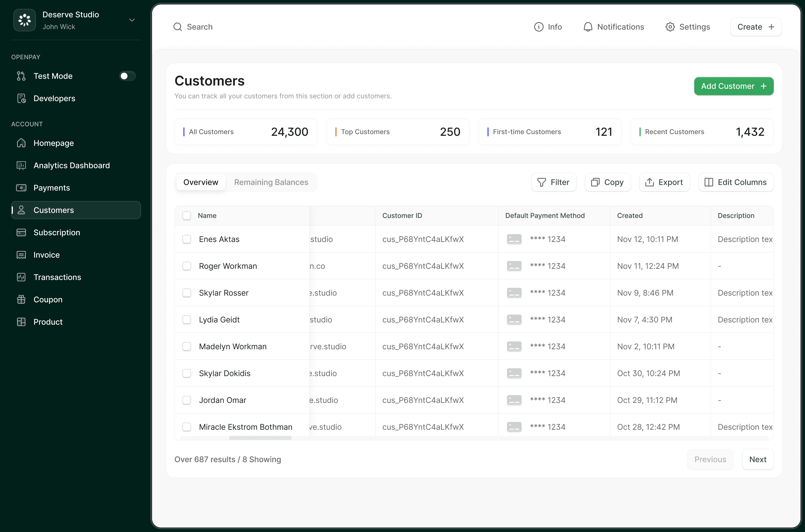The height and width of the screenshot is (532, 805).
Task: Check the select-all checkbox in Name header
Action: [187, 216]
